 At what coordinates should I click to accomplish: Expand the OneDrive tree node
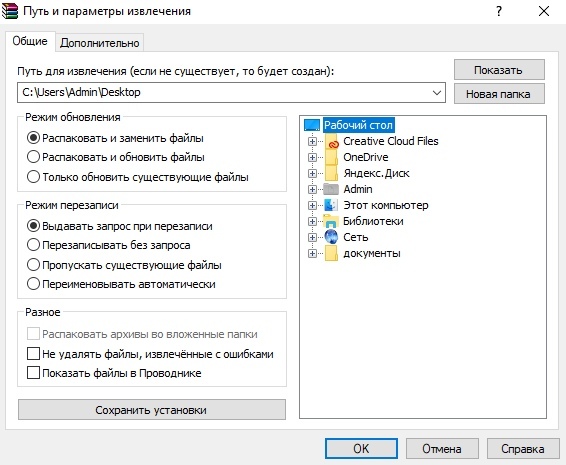tap(312, 157)
